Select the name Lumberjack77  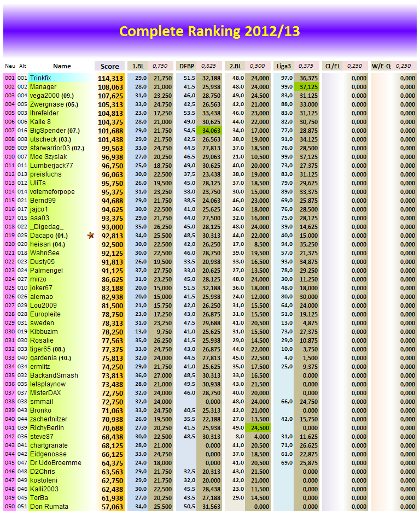(x=51, y=166)
